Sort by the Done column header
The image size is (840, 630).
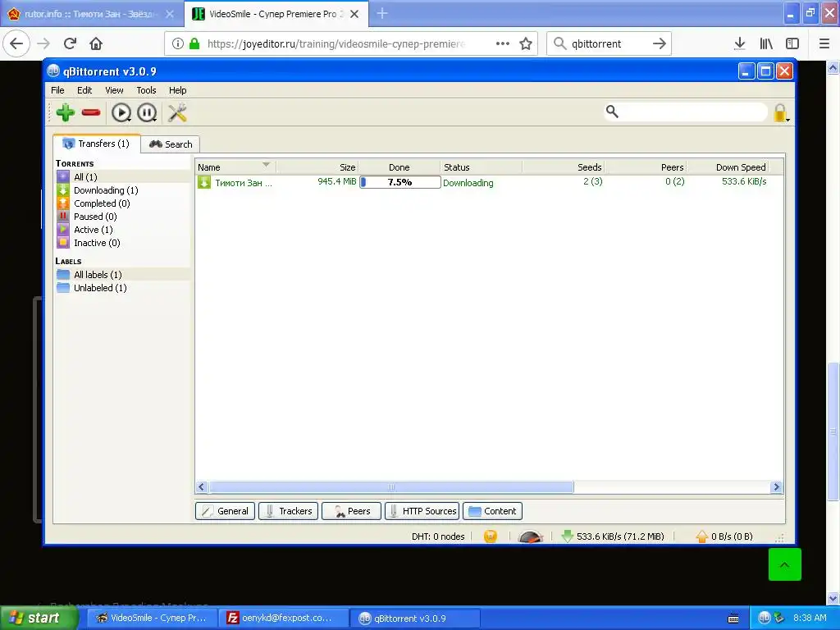(x=399, y=167)
